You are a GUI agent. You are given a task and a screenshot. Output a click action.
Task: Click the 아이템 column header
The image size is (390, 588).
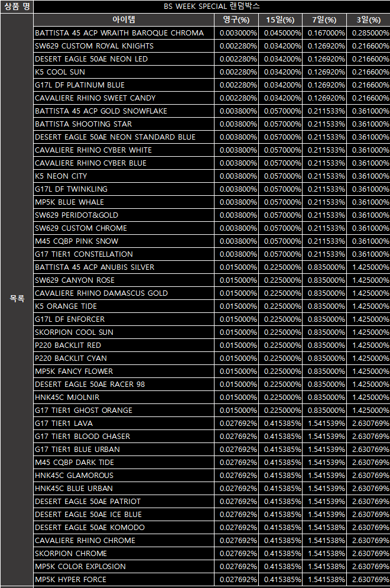point(123,20)
